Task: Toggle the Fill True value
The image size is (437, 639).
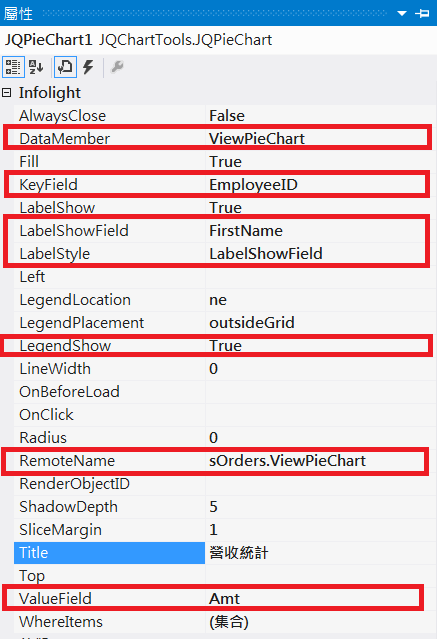Action: click(x=320, y=162)
